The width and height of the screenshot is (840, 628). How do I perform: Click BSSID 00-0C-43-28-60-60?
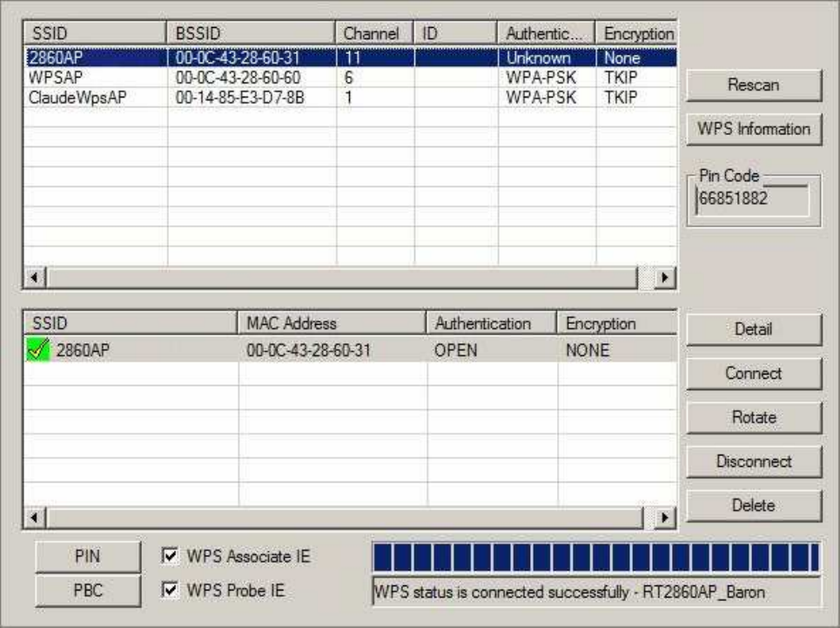[238, 78]
